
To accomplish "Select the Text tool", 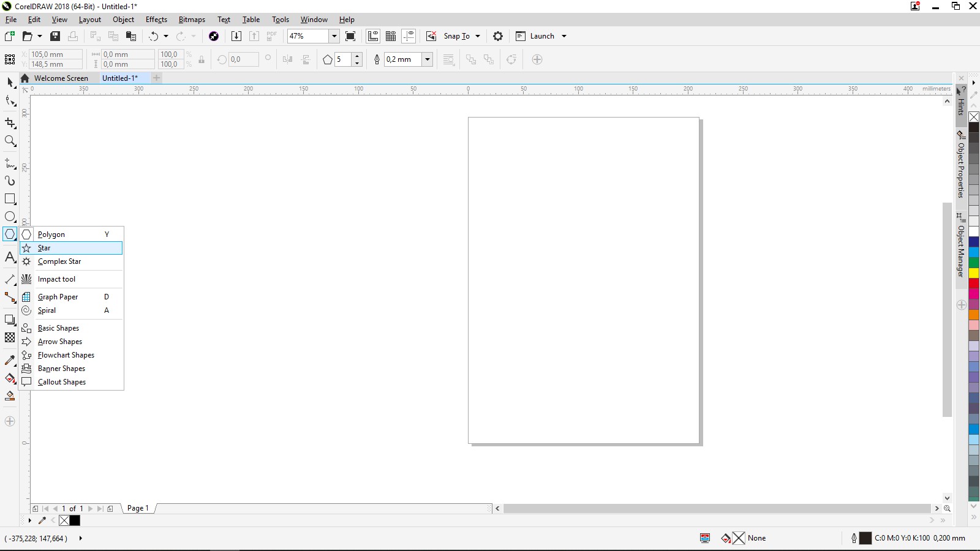I will (x=10, y=258).
